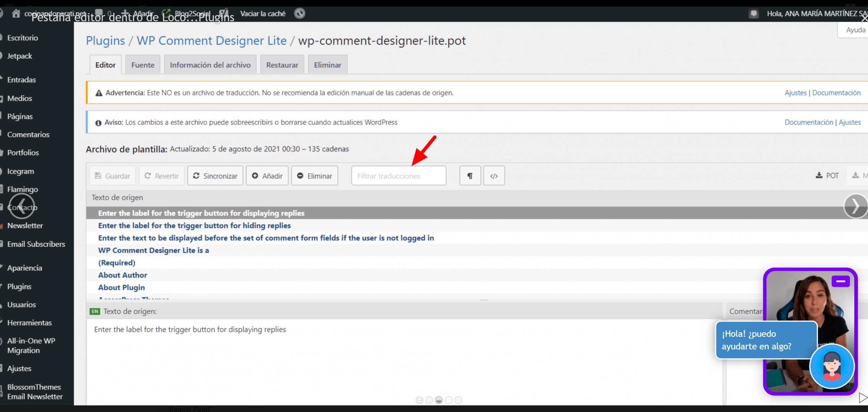Click the Revertir button
The image size is (868, 412).
tap(161, 176)
